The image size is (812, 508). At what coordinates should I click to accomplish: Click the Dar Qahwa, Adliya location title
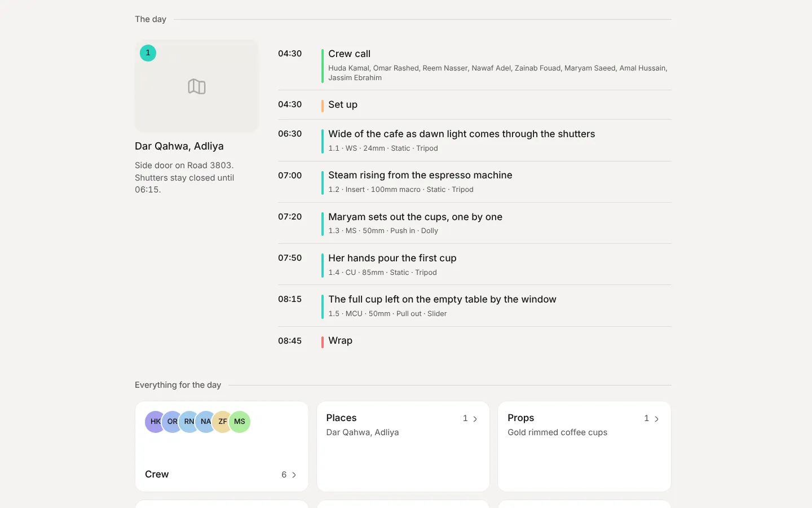coord(179,146)
